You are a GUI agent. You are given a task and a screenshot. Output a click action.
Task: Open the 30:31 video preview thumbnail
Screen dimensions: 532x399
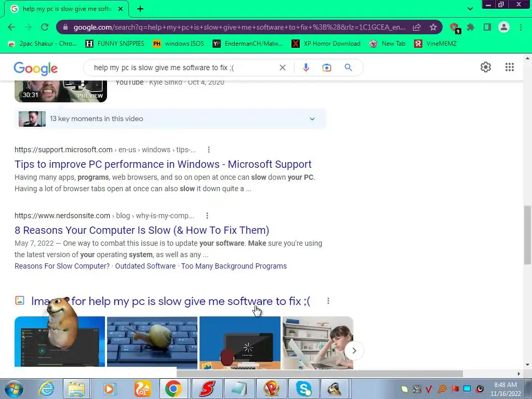61,91
